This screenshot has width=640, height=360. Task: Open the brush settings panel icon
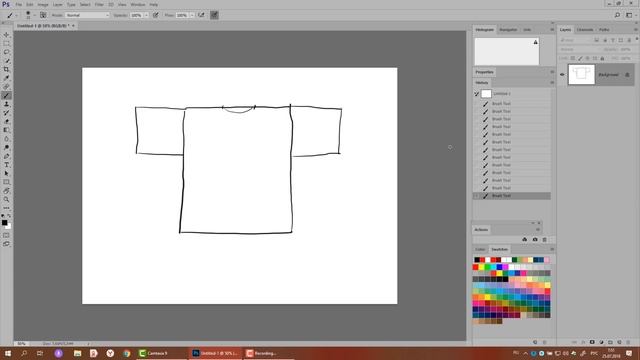click(x=43, y=15)
